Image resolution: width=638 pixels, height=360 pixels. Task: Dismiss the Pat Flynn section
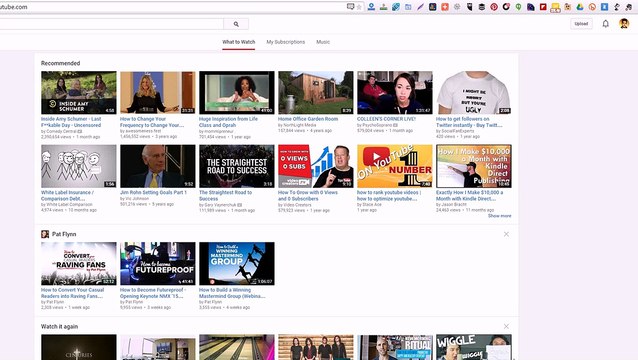point(506,234)
